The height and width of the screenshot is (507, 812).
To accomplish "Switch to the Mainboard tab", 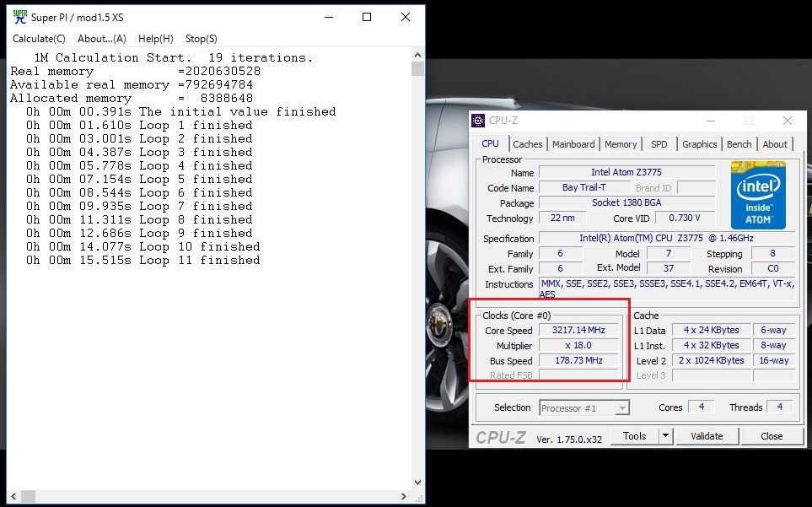I will 573,144.
